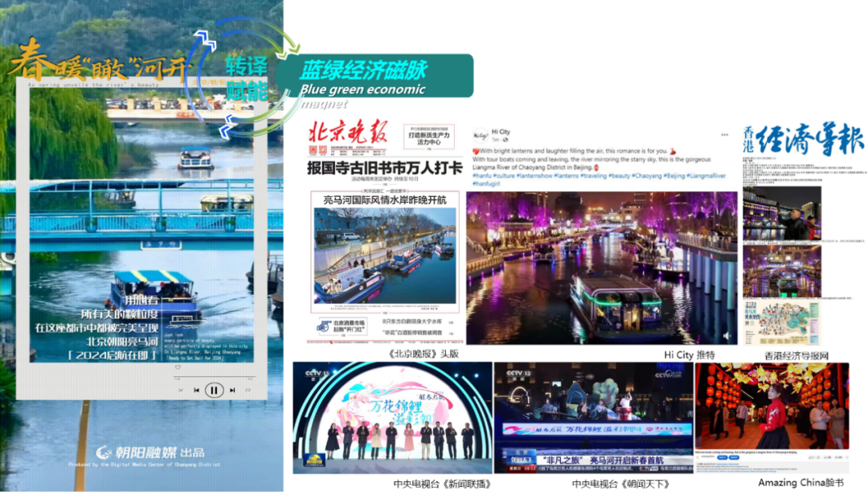This screenshot has width=868, height=495.
Task: Select the shuffle icon in the music player
Action: tap(181, 390)
